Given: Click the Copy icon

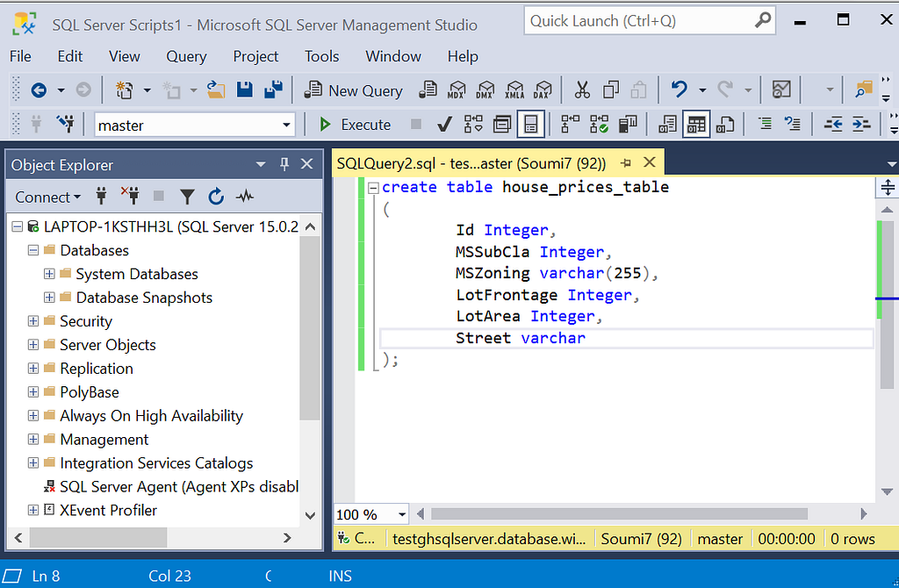Looking at the screenshot, I should click(x=611, y=90).
